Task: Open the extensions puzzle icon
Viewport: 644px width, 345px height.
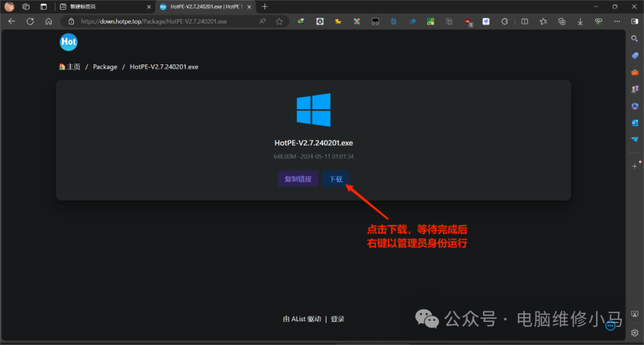Action: click(504, 21)
